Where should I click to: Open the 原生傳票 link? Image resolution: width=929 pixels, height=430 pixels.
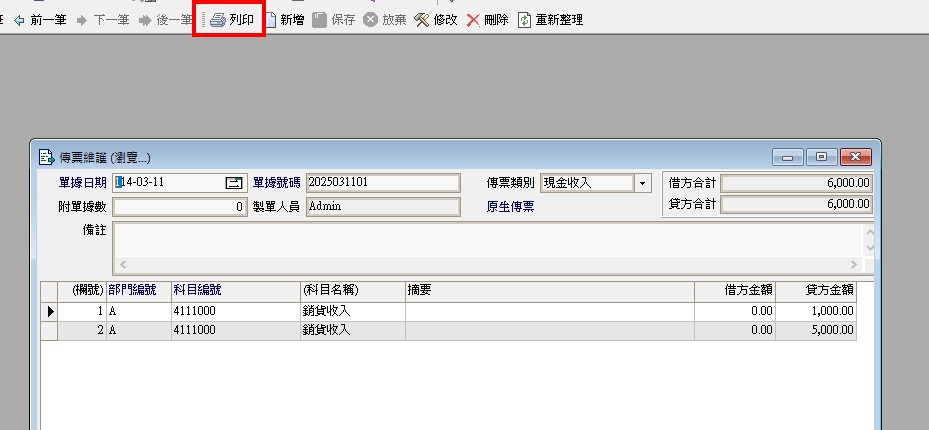(510, 207)
